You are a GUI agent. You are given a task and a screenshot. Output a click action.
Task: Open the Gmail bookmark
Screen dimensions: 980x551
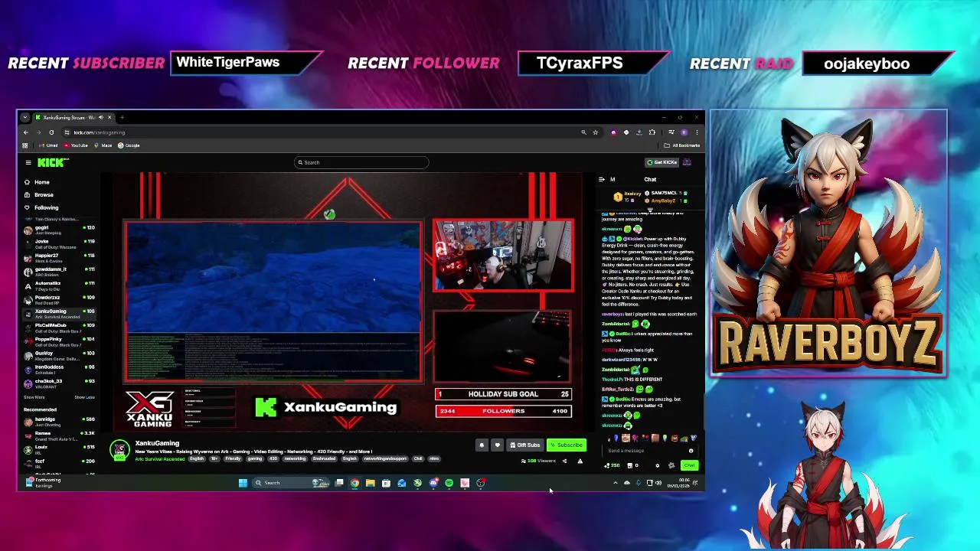(48, 145)
